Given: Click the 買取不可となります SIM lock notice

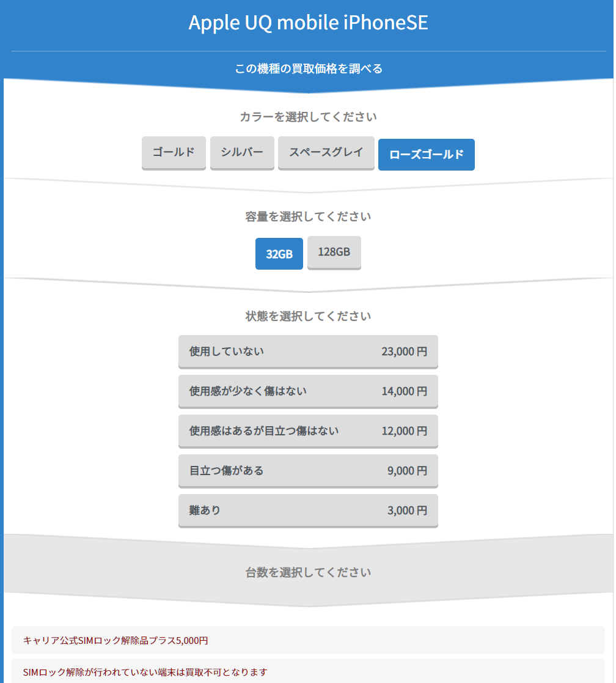Looking at the screenshot, I should click(145, 672).
